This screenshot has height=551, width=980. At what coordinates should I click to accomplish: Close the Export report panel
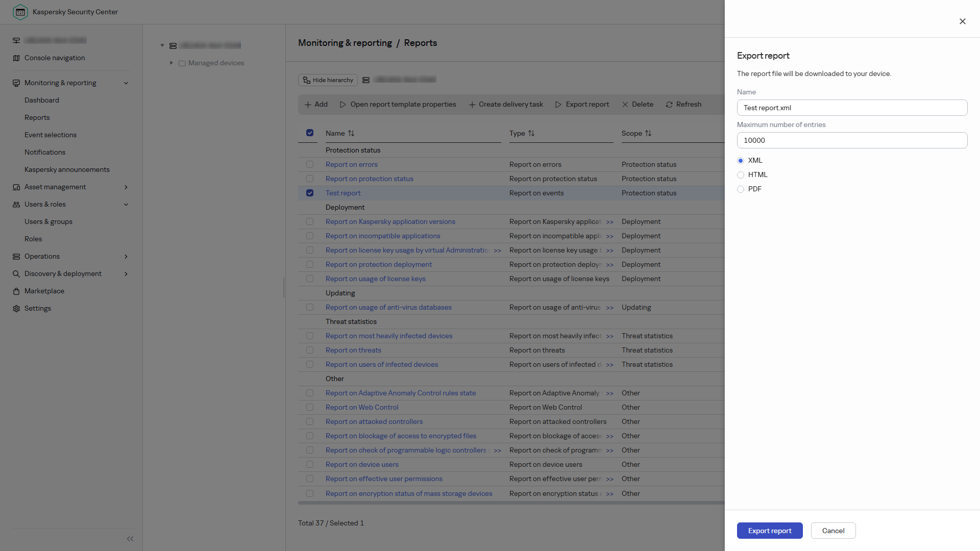[962, 21]
